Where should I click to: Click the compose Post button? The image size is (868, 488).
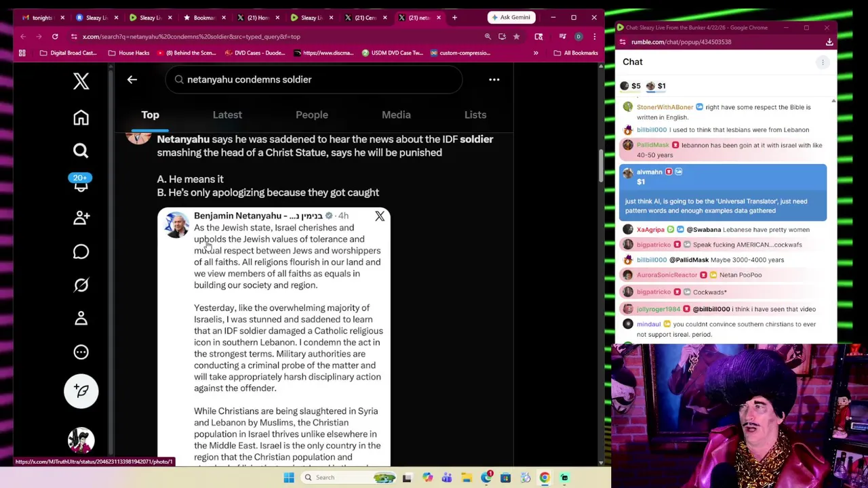81,391
